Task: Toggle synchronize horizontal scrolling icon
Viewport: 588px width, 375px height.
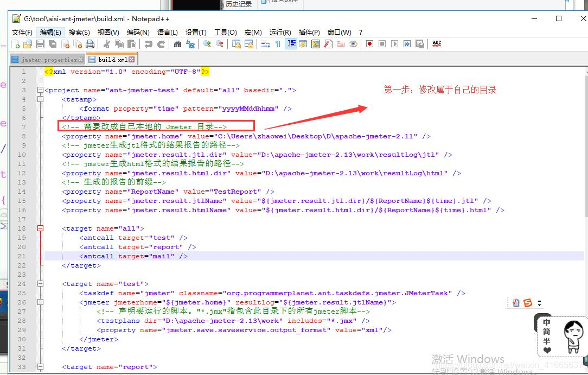Action: click(249, 45)
